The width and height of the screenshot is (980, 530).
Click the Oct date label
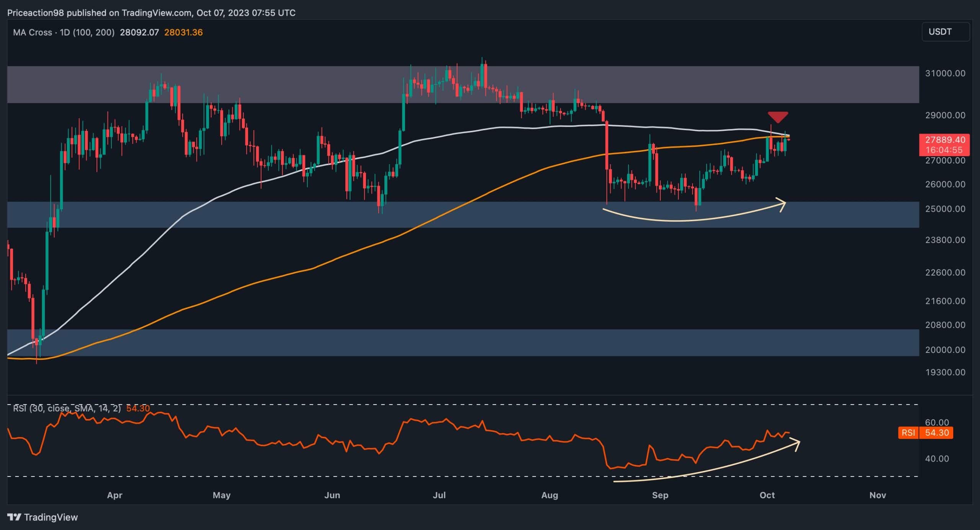click(767, 495)
